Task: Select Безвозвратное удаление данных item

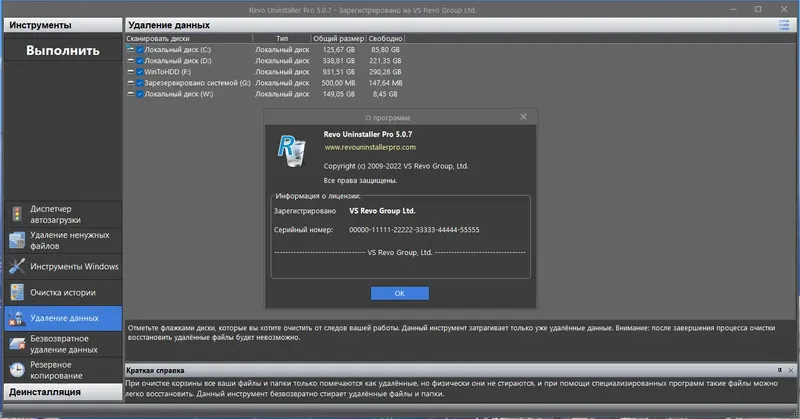Action: click(x=63, y=344)
